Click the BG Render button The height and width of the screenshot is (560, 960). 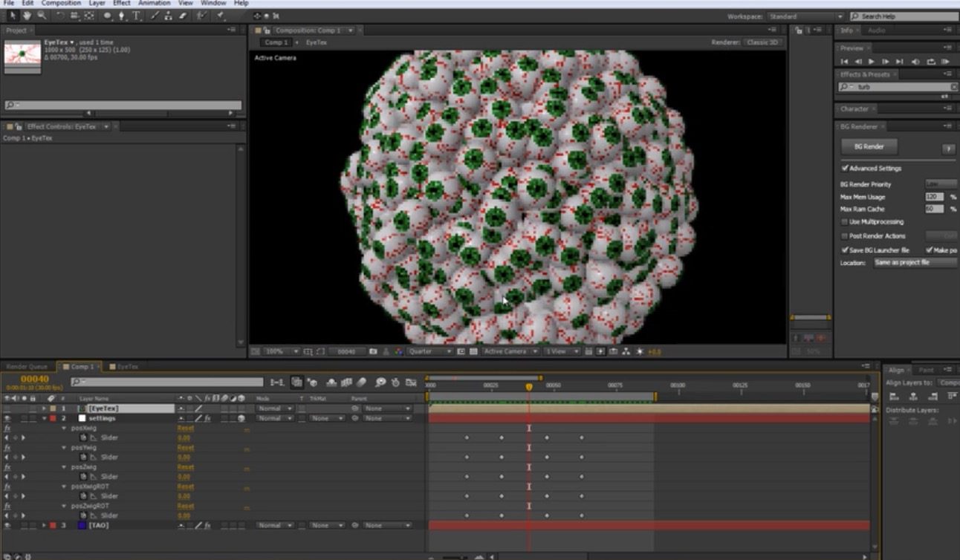click(869, 147)
